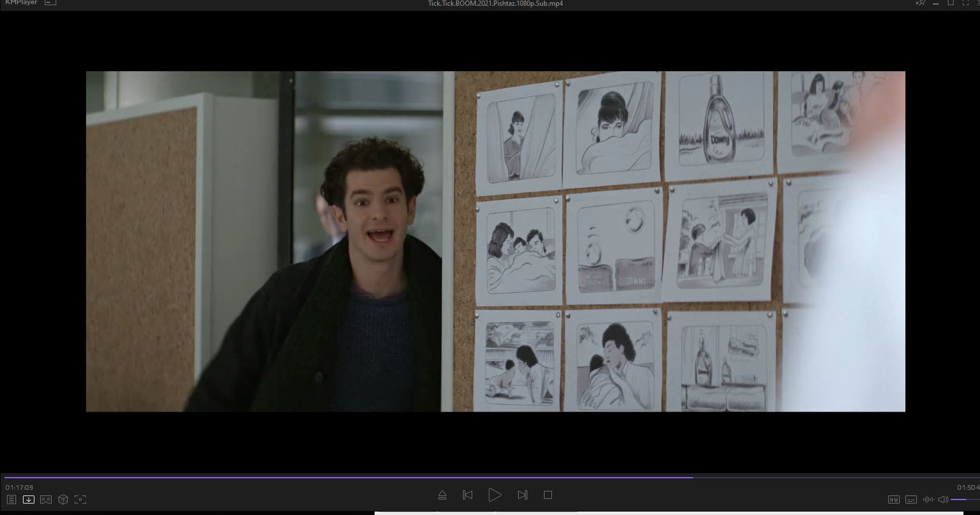Skip to the next track
The image size is (980, 515).
pos(522,495)
